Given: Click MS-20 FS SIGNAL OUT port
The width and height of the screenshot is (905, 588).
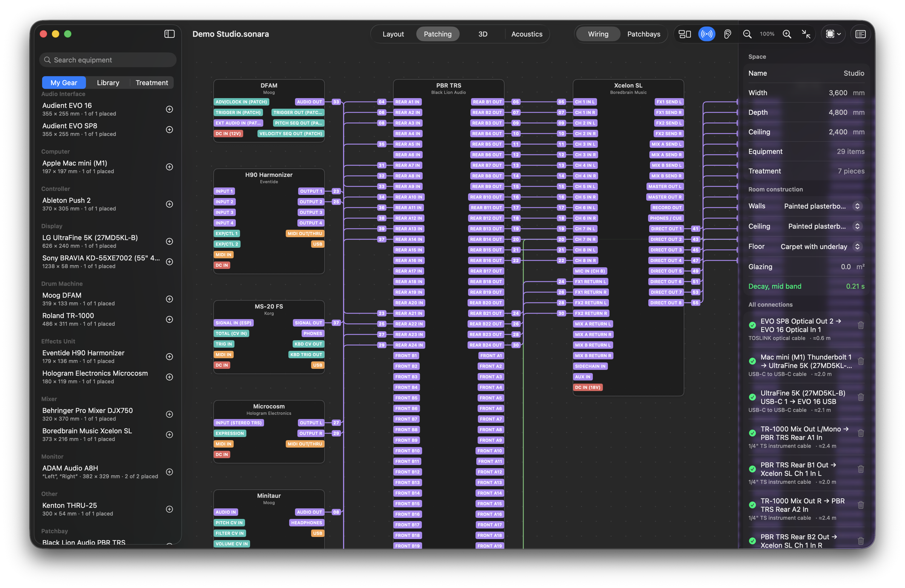Looking at the screenshot, I should click(308, 323).
